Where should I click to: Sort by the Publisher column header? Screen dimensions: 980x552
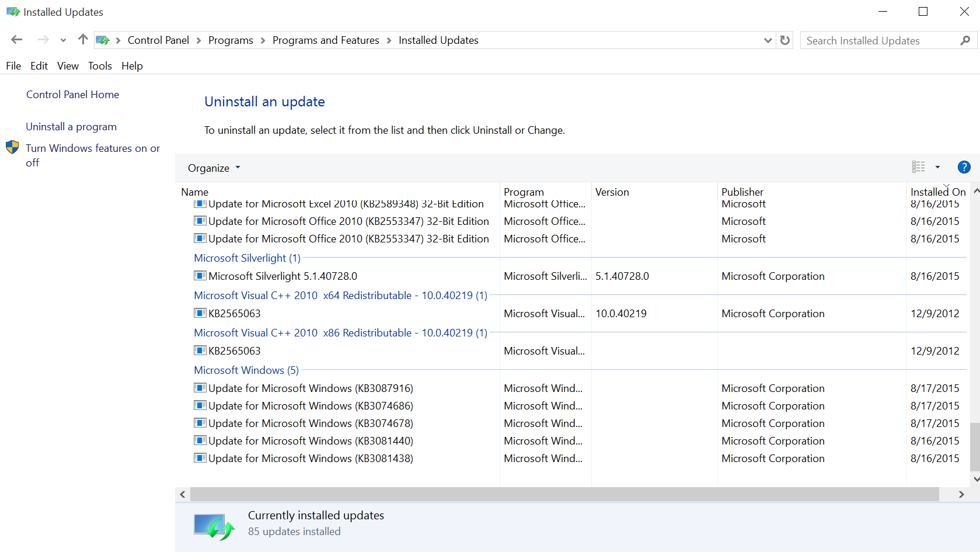[x=742, y=192]
